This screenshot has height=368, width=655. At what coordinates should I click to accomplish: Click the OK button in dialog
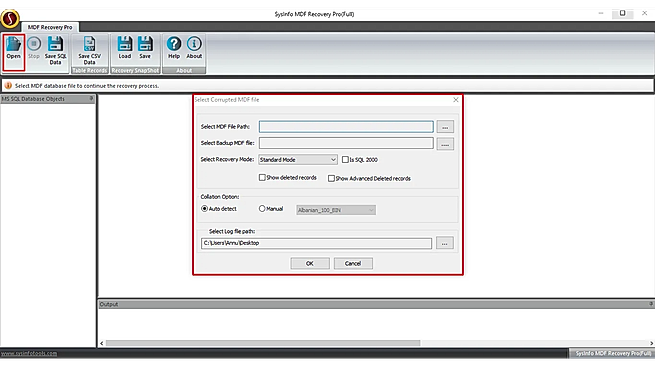[310, 264]
